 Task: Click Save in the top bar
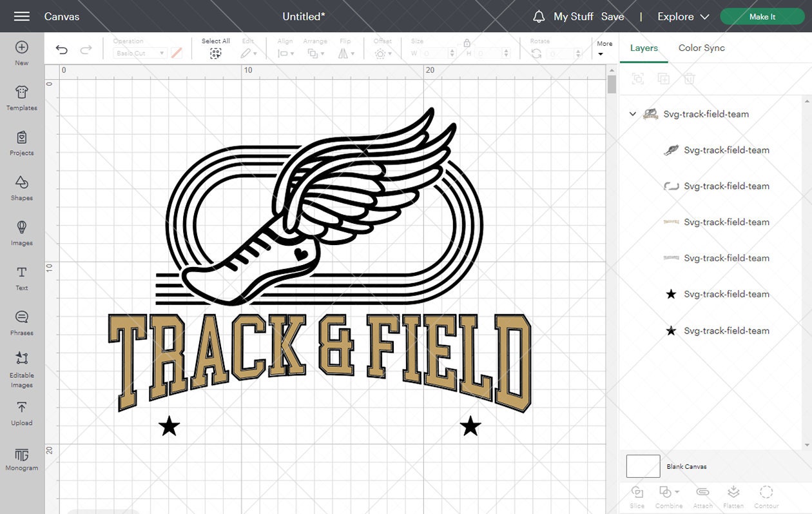click(x=613, y=16)
